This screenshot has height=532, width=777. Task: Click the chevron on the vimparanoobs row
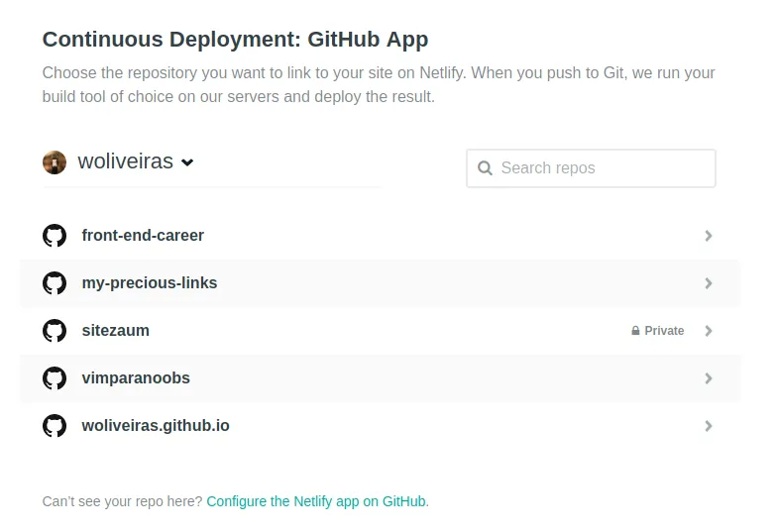[709, 378]
